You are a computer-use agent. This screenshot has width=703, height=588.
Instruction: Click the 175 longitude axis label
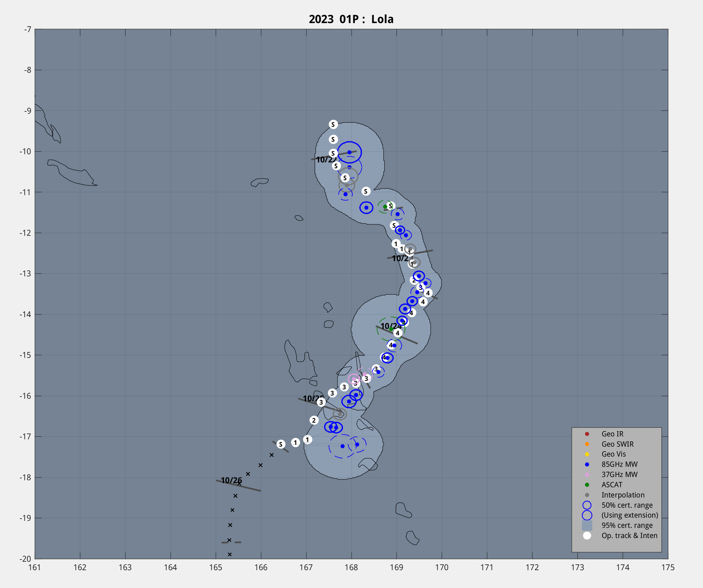(x=668, y=568)
